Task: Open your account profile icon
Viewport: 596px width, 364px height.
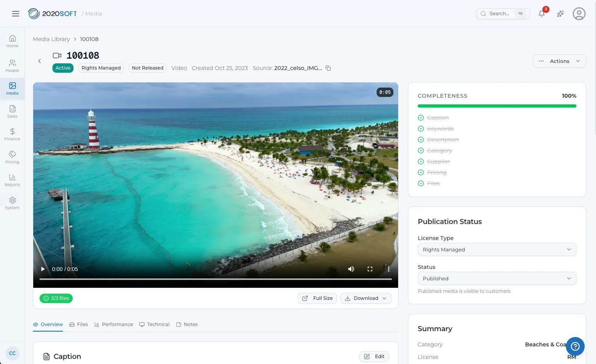Action: [x=579, y=14]
